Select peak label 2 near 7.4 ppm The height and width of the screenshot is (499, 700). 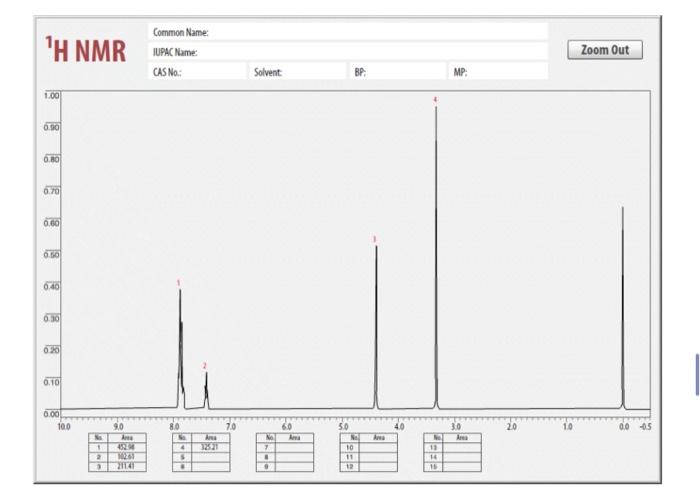coord(205,366)
